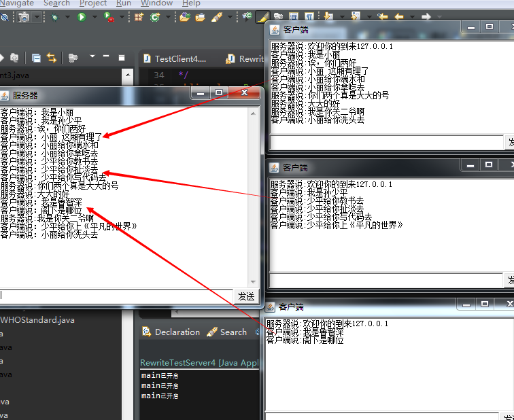Select the Declaration view tab
514x420 pixels.
(x=171, y=332)
